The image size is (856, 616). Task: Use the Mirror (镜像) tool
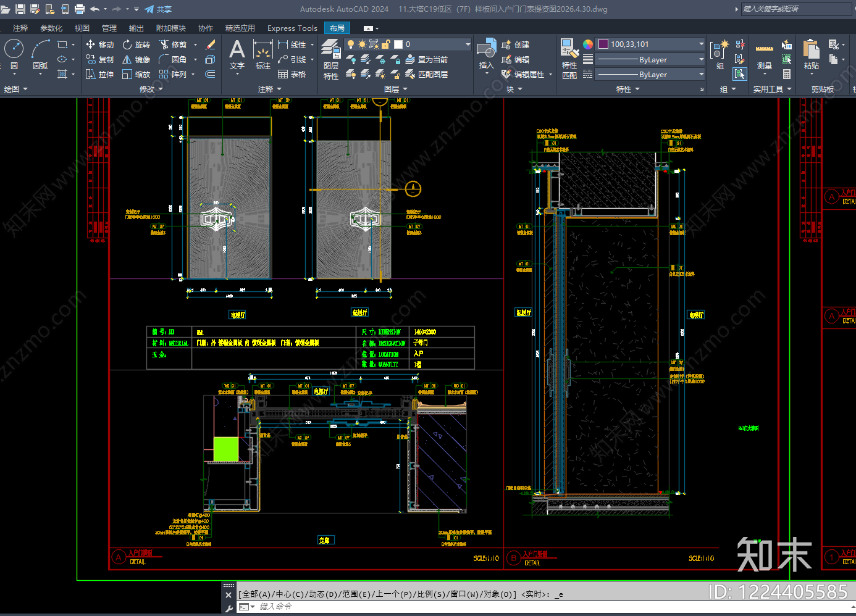[136, 59]
